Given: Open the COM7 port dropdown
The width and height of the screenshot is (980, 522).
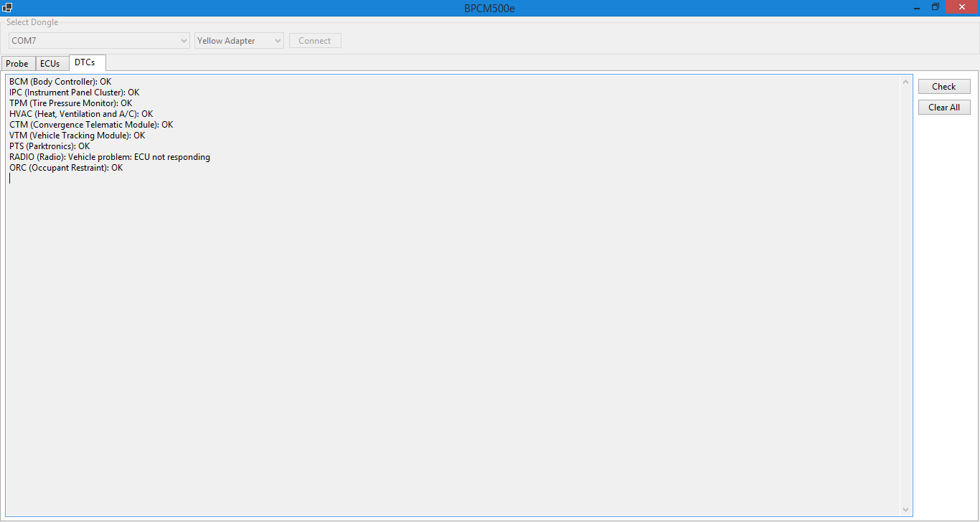Looking at the screenshot, I should click(x=99, y=41).
